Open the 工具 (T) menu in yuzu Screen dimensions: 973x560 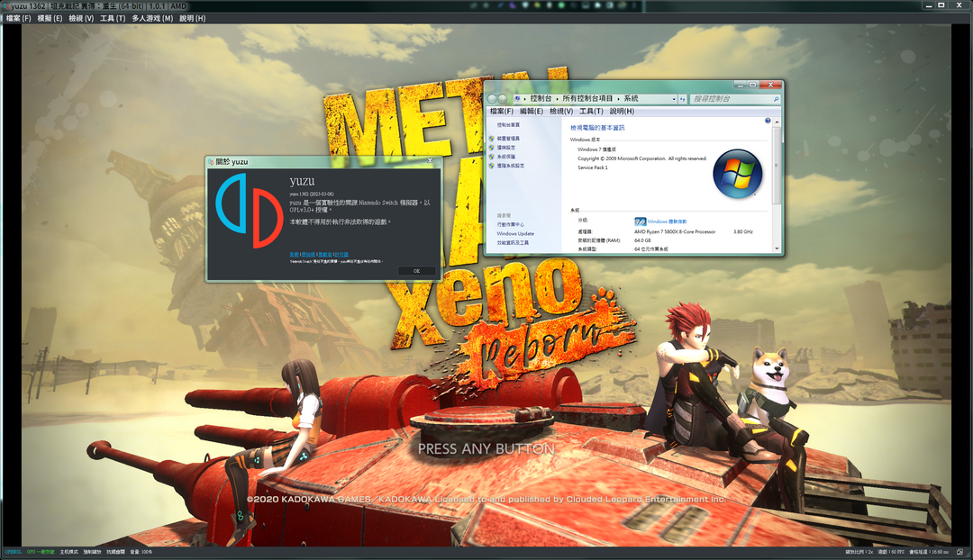click(x=113, y=19)
